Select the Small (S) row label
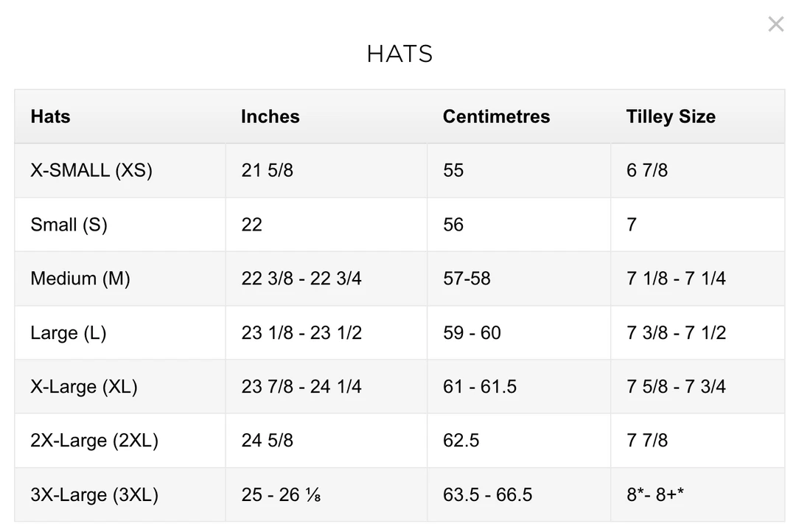Image resolution: width=796 pixels, height=532 pixels. tap(69, 225)
